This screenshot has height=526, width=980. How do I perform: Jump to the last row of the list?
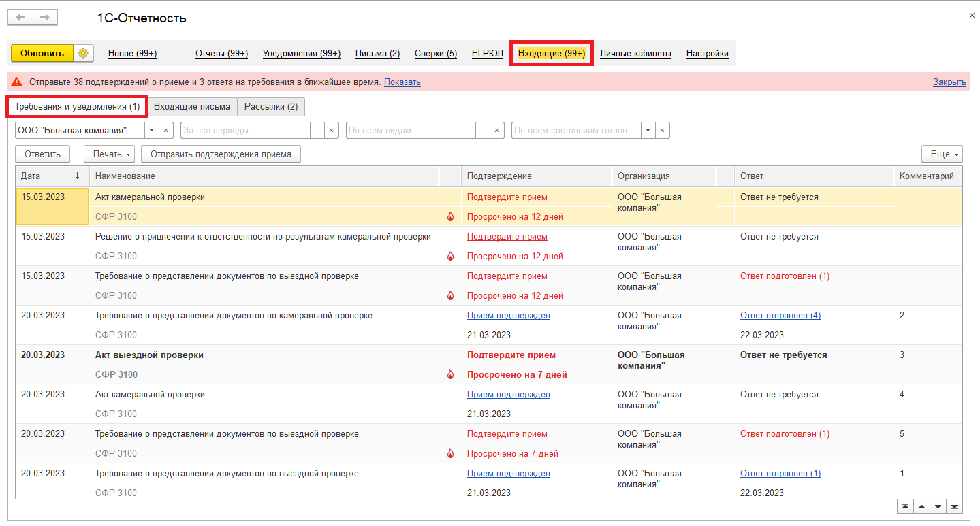tap(955, 507)
